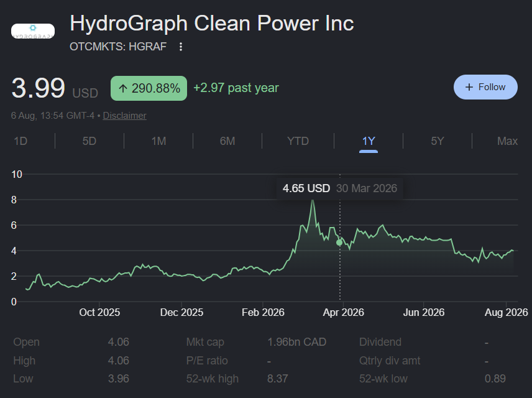Screen dimensions: 532x398
Task: Click the '+2.97 past year' text
Action: tap(236, 88)
